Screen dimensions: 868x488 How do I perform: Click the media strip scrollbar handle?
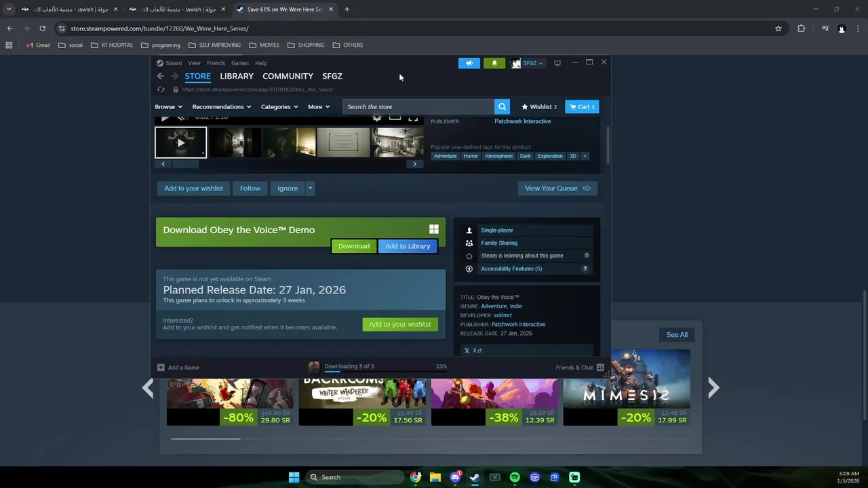coord(185,164)
